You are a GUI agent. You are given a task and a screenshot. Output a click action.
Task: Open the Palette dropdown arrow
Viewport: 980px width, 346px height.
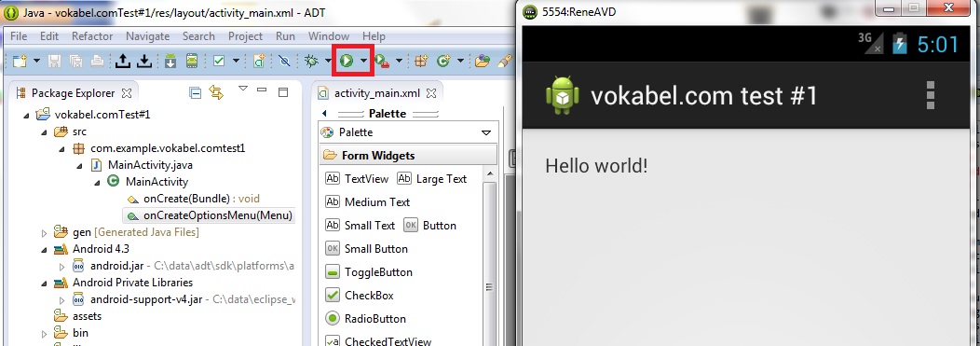click(x=486, y=132)
